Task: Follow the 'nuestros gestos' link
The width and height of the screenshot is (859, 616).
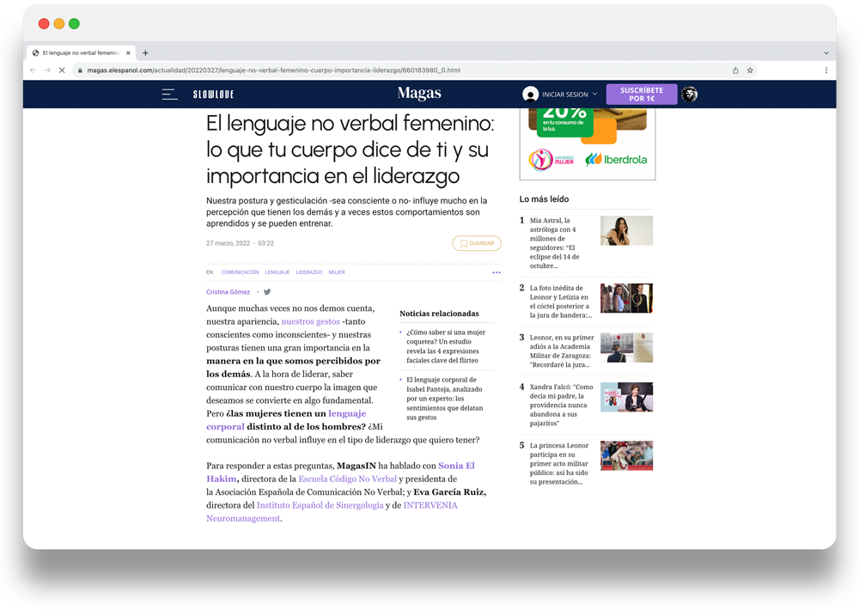Action: coord(311,321)
